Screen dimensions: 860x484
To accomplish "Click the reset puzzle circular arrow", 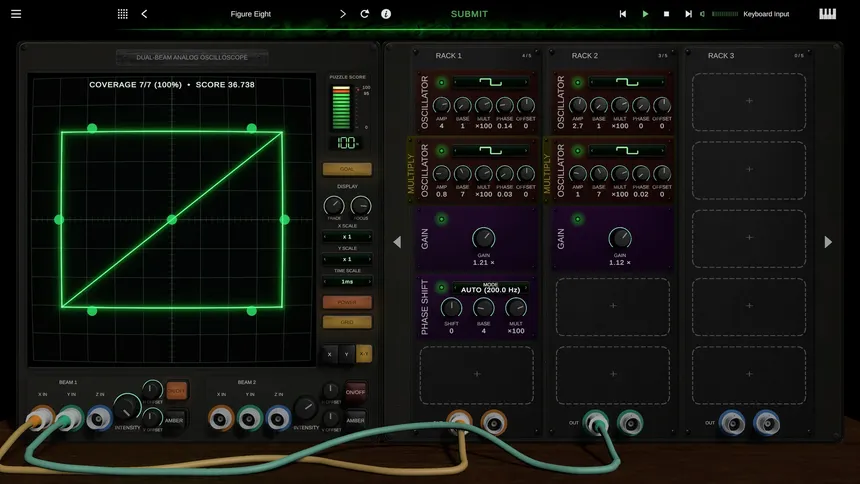I will pos(365,14).
